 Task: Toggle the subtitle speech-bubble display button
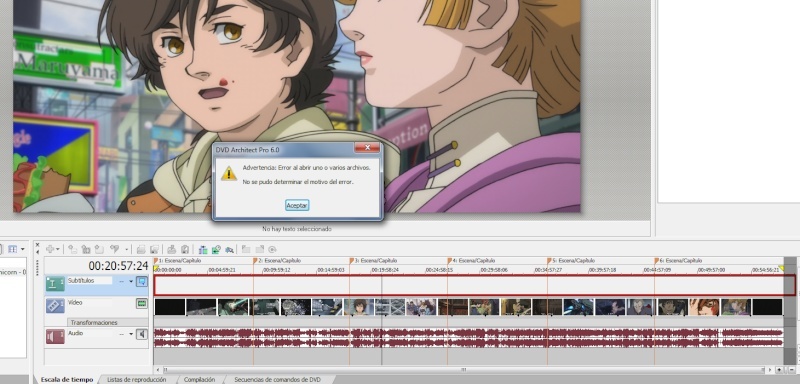tap(142, 281)
